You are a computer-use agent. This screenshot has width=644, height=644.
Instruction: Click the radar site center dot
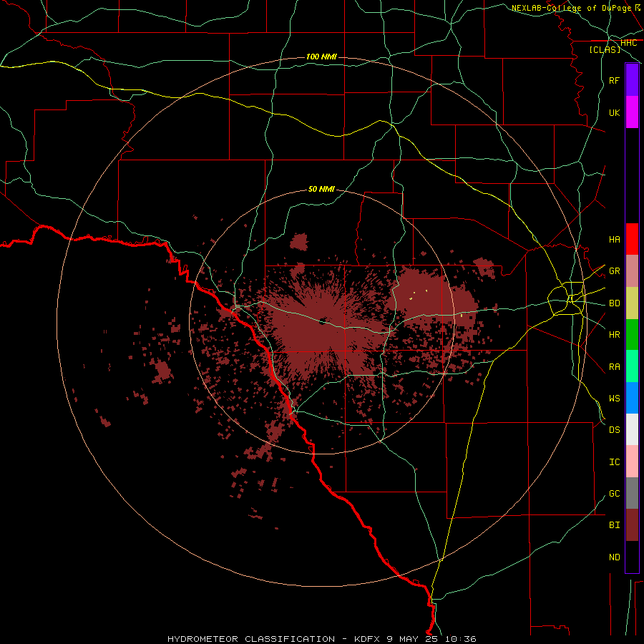(323, 321)
